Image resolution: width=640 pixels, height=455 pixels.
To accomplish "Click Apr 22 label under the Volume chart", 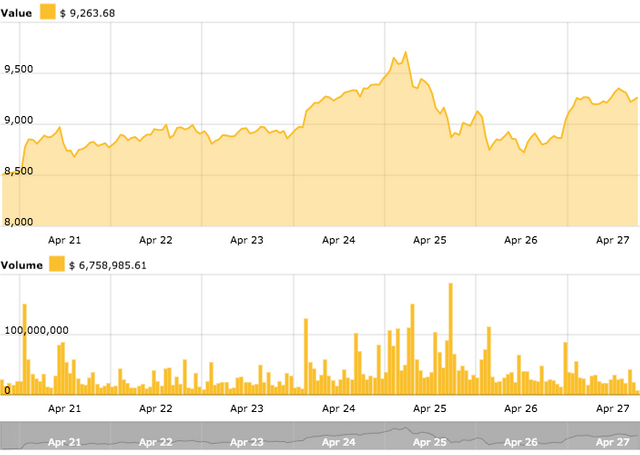I will pyautogui.click(x=156, y=408).
